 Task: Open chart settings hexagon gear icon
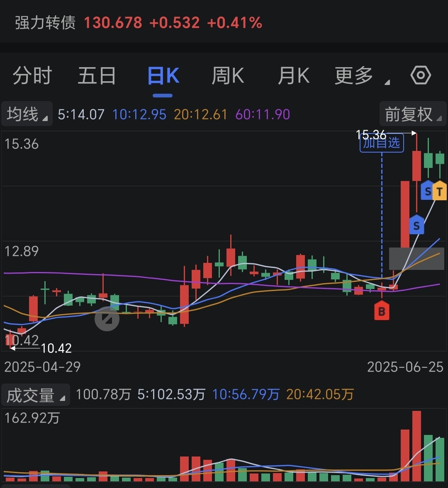(421, 75)
